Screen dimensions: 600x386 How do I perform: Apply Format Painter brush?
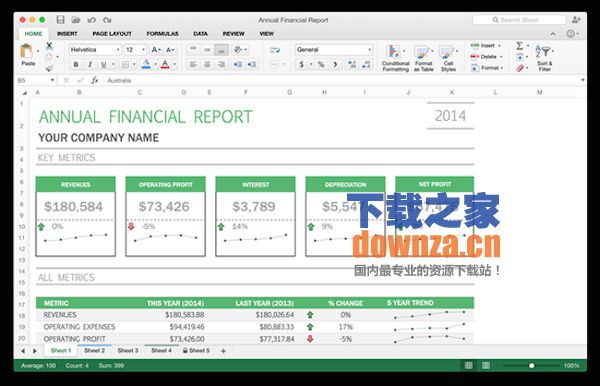[49, 68]
